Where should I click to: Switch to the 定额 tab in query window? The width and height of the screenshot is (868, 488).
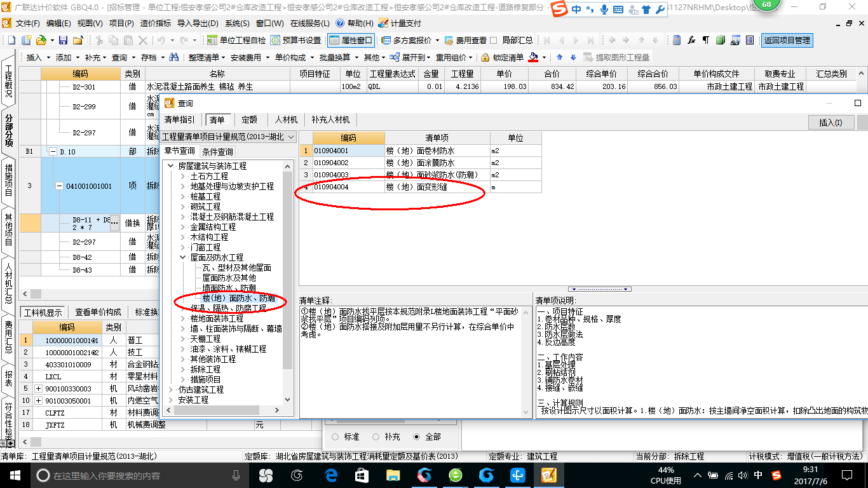tap(250, 119)
